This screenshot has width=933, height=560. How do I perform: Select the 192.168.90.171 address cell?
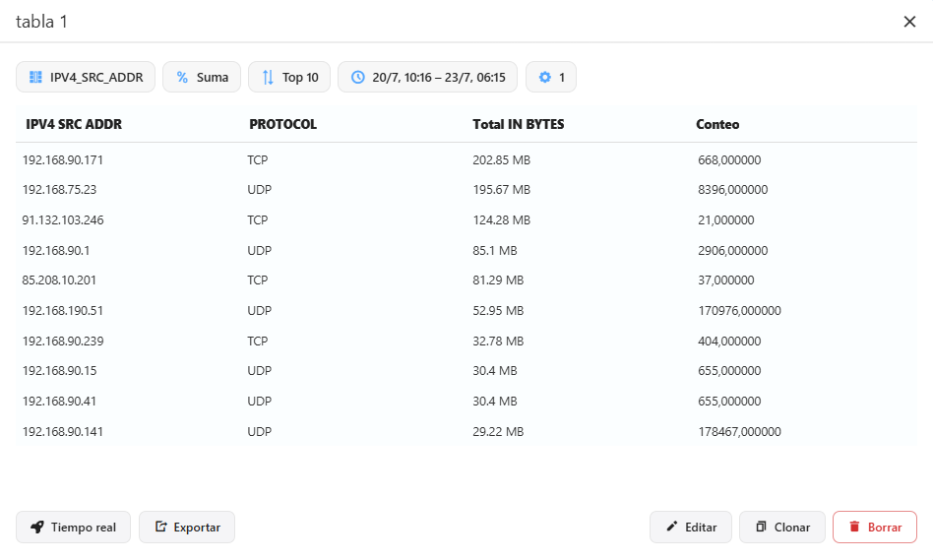coord(62,160)
